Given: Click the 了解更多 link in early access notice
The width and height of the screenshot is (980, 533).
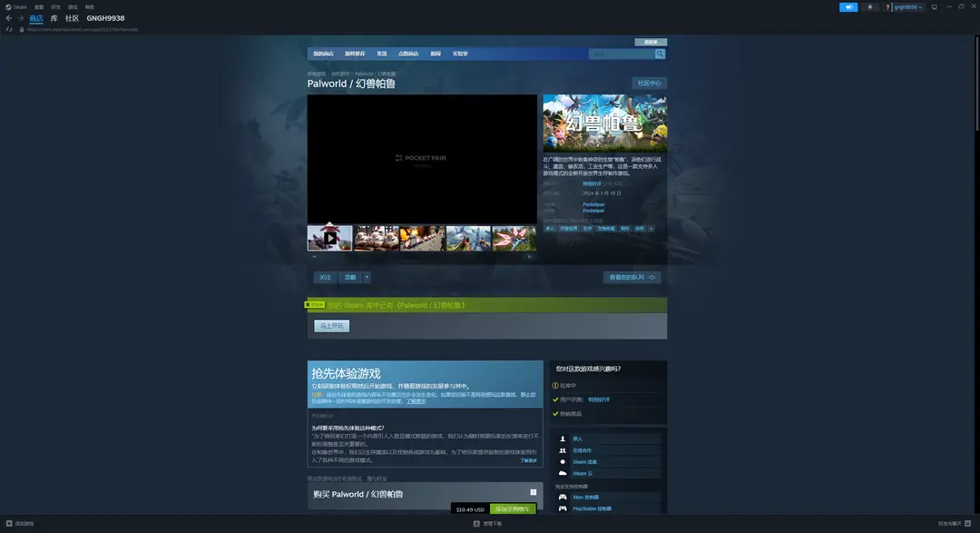Looking at the screenshot, I should 416,401.
